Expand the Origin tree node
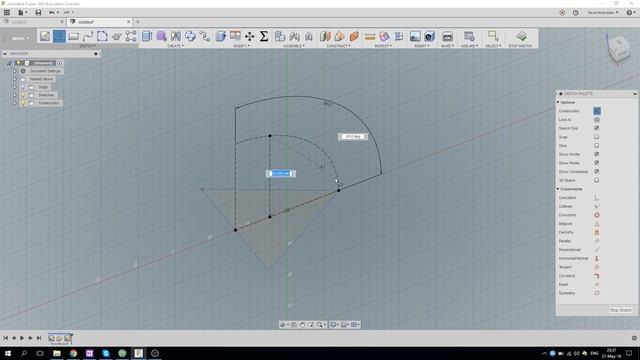 [15, 87]
